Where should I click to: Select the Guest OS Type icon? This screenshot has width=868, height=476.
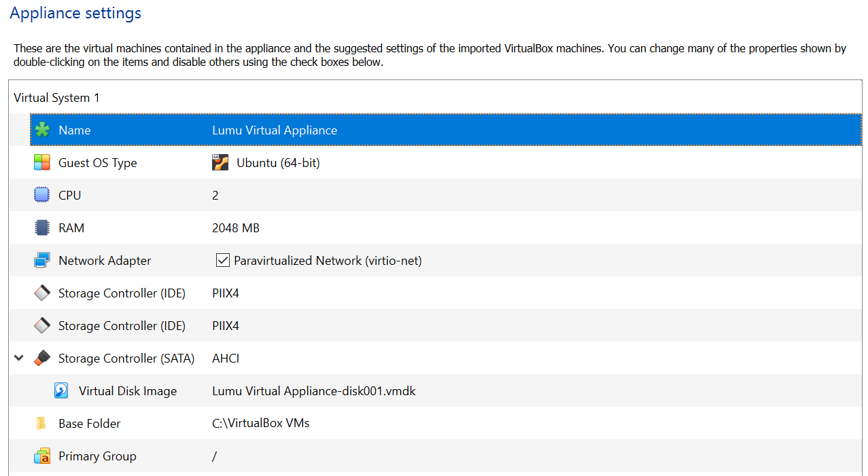click(41, 162)
